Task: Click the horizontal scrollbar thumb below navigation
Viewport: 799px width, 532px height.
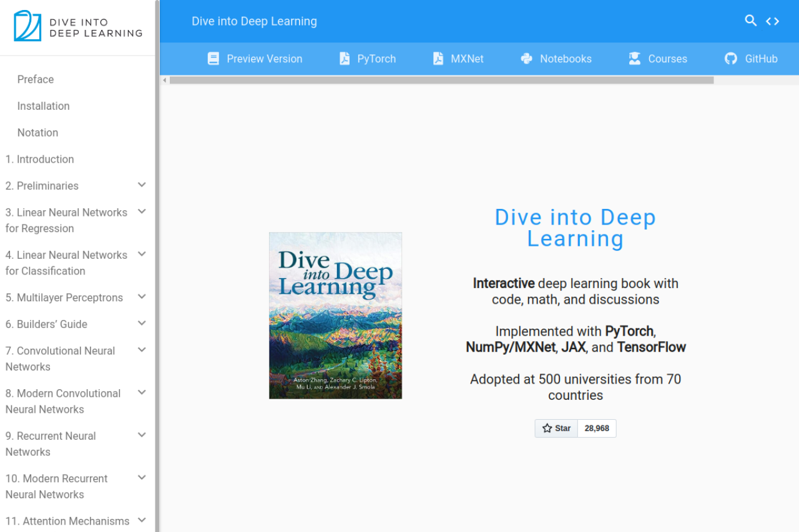Action: 441,80
